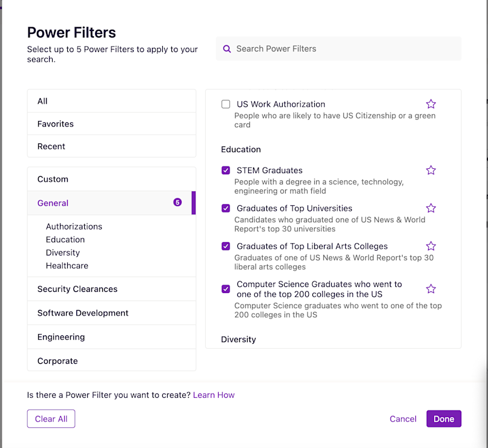The height and width of the screenshot is (448, 488).
Task: Click the search magnifier icon
Action: click(x=227, y=49)
